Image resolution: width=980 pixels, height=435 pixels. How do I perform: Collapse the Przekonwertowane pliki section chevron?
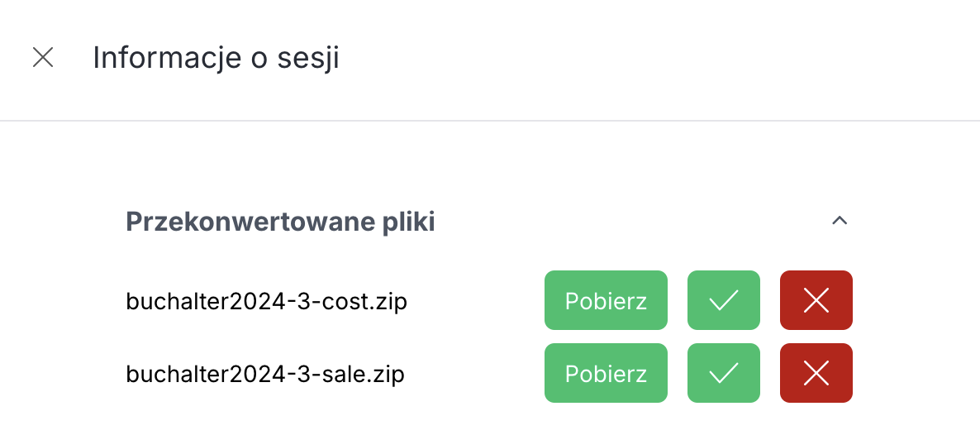[840, 221]
